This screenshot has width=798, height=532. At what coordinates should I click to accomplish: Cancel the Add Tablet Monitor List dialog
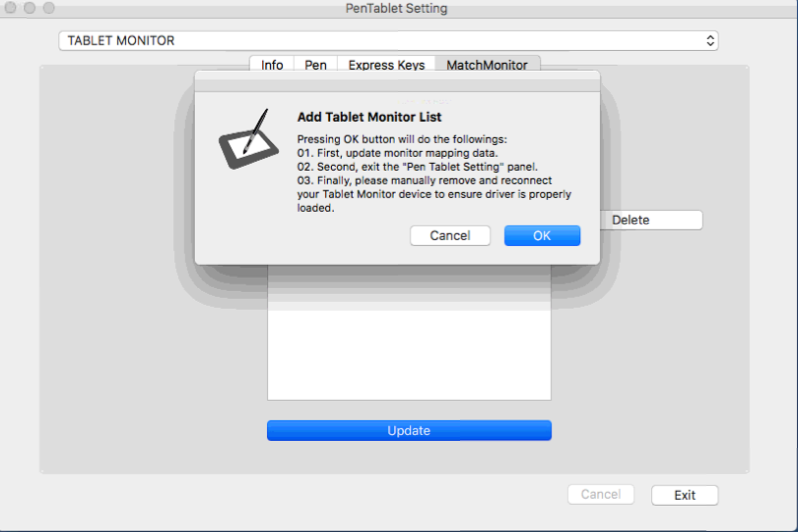[x=450, y=236]
